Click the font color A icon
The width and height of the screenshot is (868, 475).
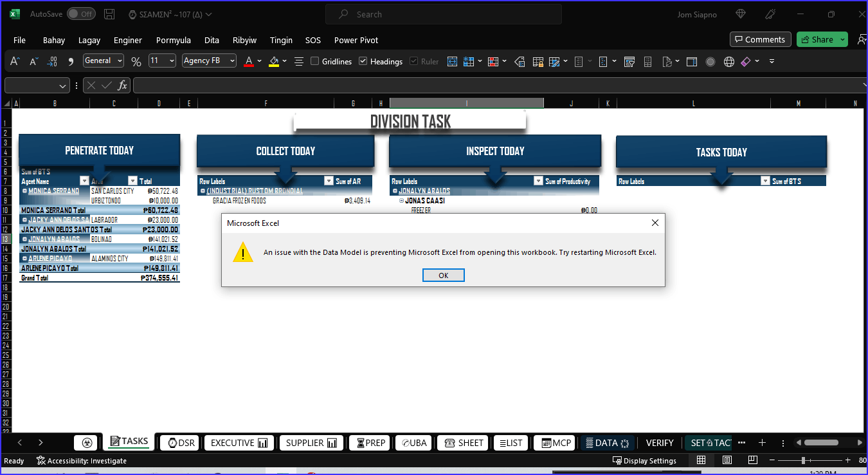(249, 61)
